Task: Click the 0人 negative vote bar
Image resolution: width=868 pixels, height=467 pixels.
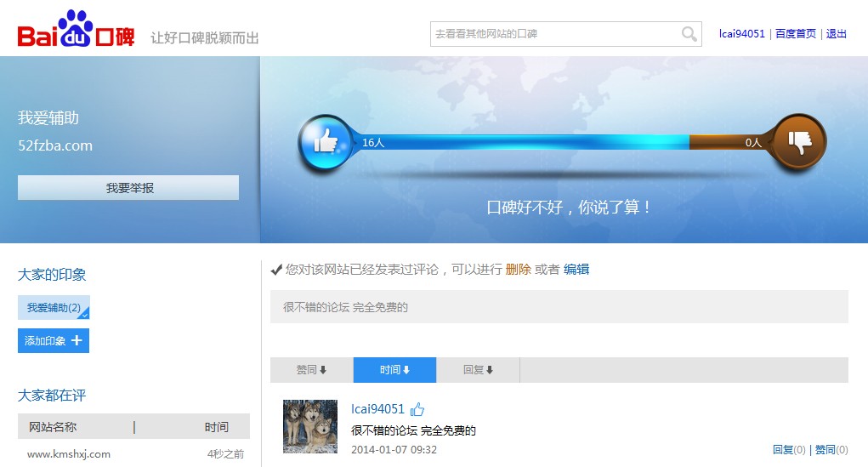Action: (731, 142)
